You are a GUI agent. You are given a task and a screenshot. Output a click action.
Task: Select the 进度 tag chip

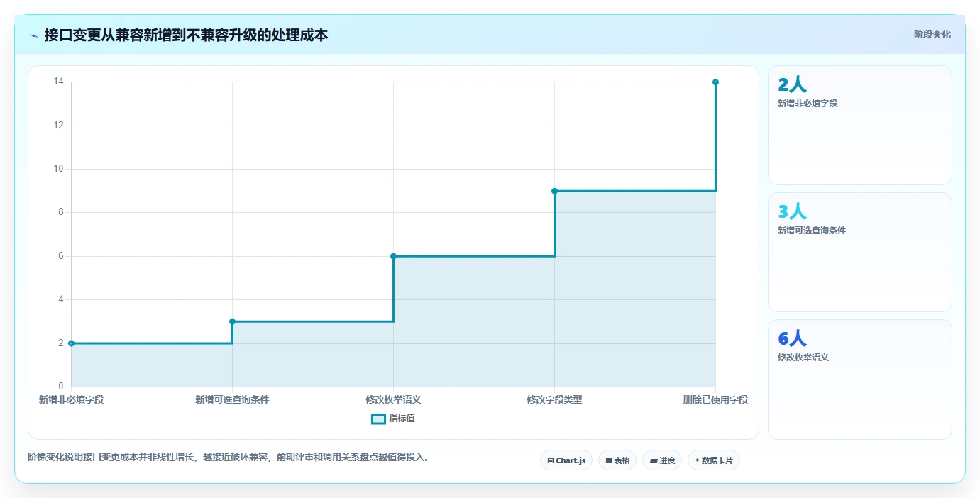point(661,460)
